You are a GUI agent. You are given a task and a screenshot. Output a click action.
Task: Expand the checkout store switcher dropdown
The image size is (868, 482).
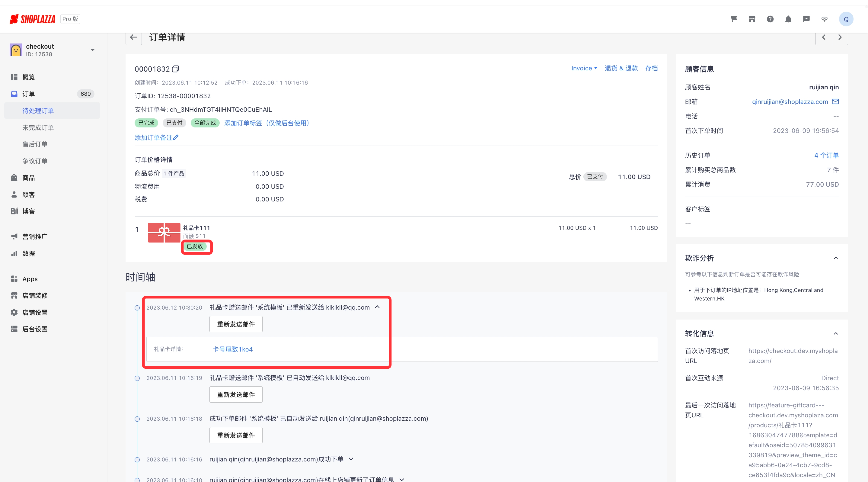pos(93,50)
